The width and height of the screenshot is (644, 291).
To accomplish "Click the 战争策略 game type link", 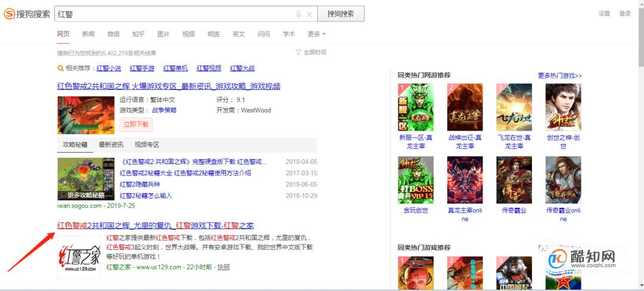I will [x=165, y=110].
